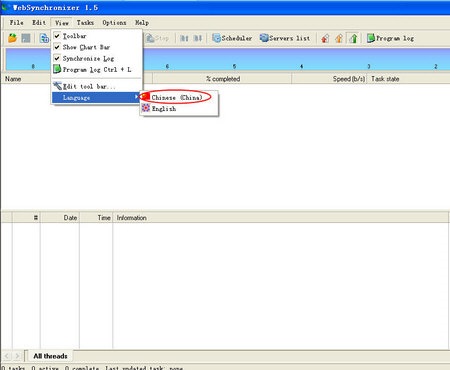Image resolution: width=450 pixels, height=370 pixels.
Task: Switch to the All threads tab
Action: [x=50, y=356]
